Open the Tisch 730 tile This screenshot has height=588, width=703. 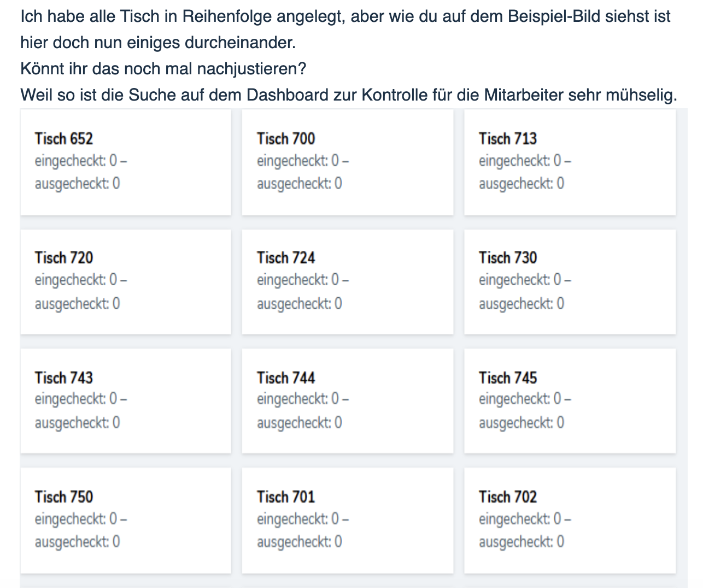tap(570, 281)
